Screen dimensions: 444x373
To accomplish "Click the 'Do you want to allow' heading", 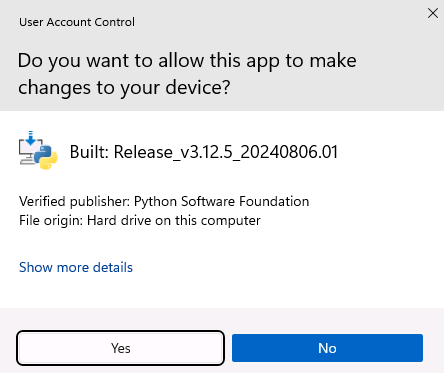I will 187,74.
